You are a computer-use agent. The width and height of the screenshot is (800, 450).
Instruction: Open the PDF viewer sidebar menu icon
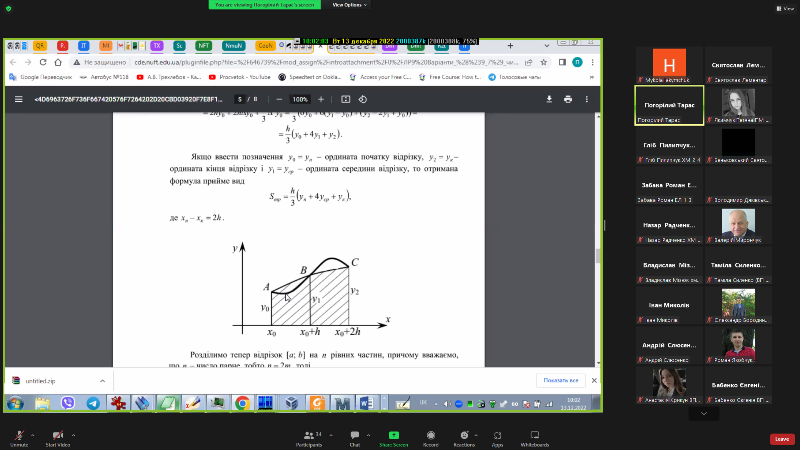(x=19, y=99)
